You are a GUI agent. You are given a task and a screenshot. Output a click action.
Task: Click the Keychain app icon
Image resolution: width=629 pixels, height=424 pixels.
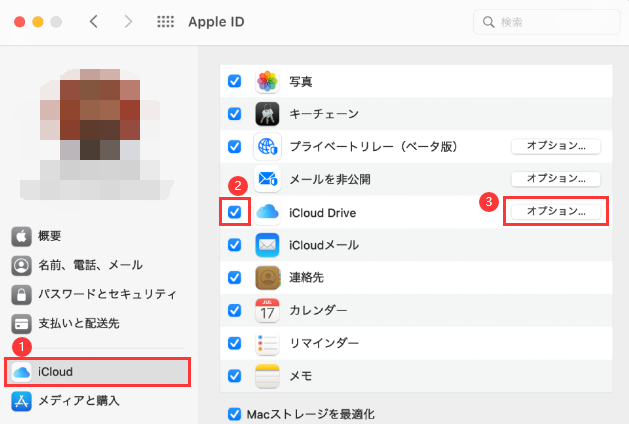(x=267, y=114)
